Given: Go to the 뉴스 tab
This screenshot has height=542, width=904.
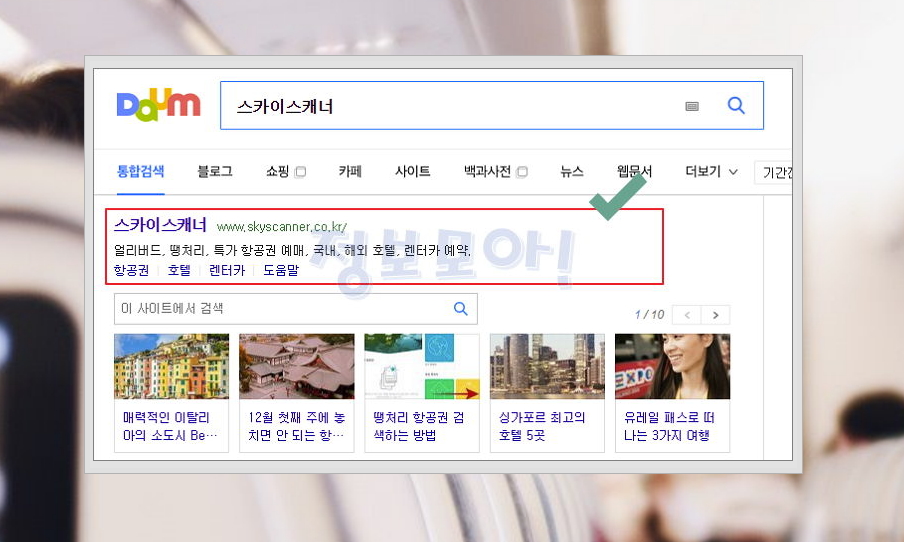Looking at the screenshot, I should (572, 171).
